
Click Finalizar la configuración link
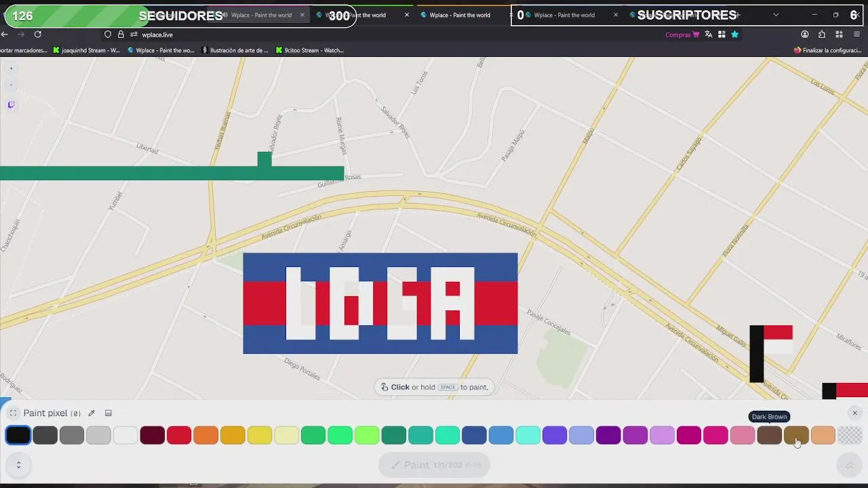827,50
